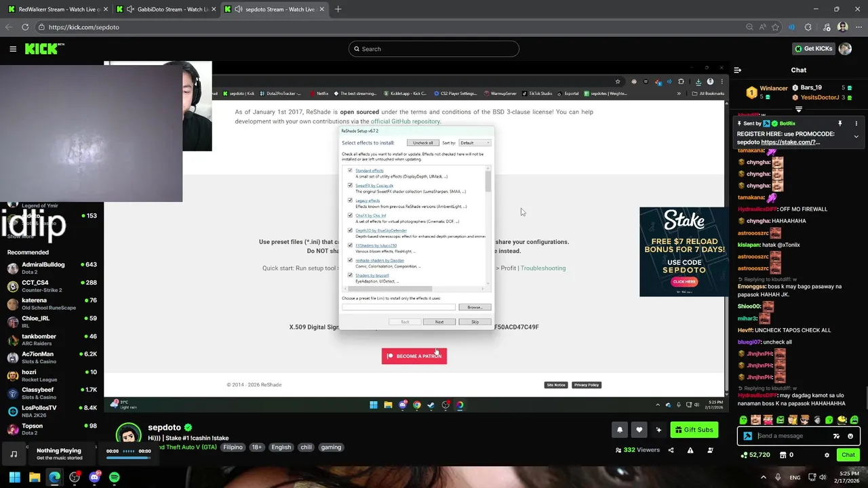
Task: Uncheck FXShaders by luluco250 checkbox
Action: (350, 245)
